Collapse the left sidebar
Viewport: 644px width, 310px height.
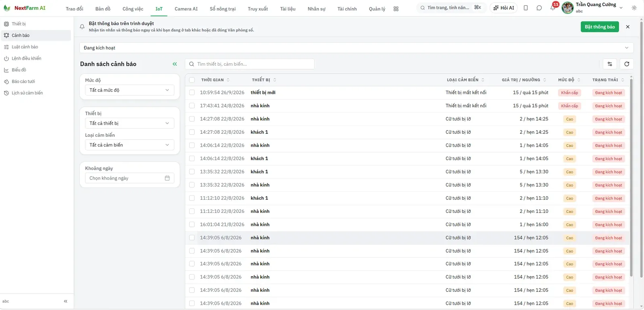[x=66, y=302]
